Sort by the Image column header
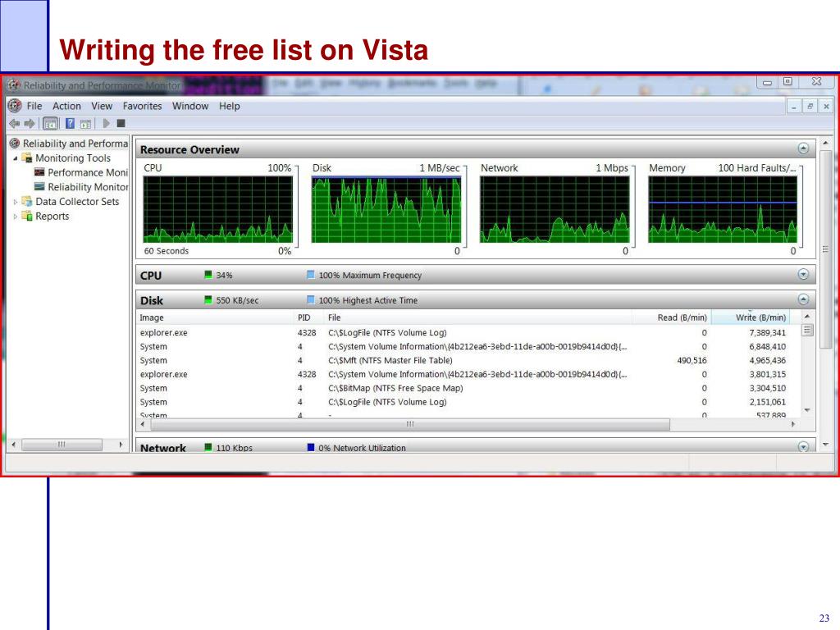The image size is (840, 630). (216, 317)
